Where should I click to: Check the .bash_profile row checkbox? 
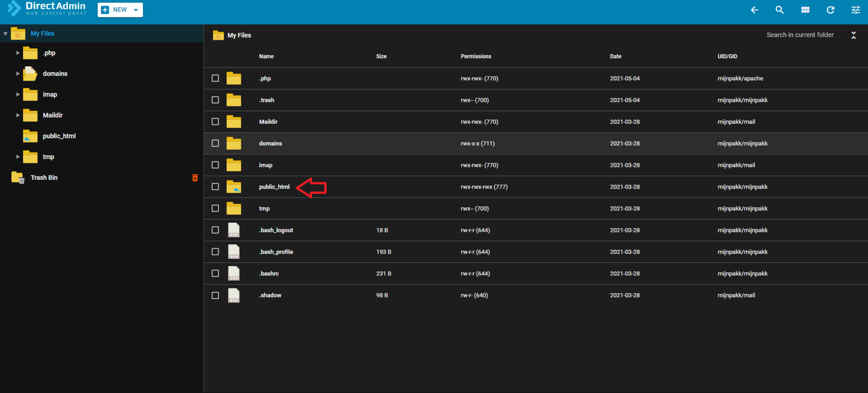coord(215,252)
